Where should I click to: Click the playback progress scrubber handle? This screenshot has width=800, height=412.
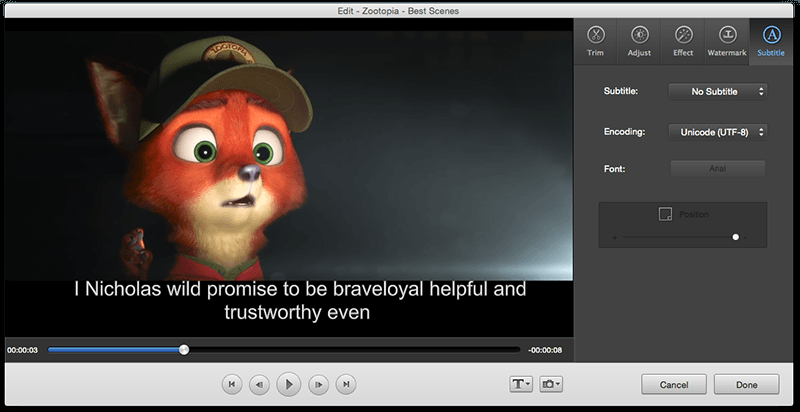tap(184, 350)
